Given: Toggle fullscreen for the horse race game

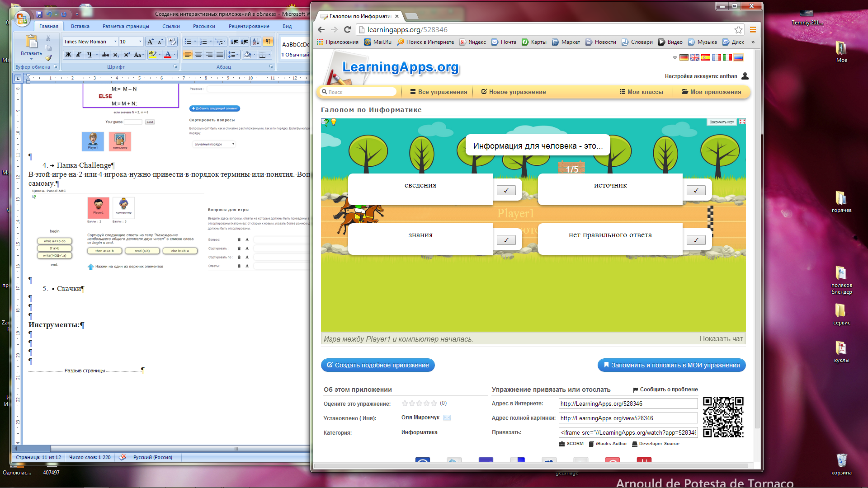Looking at the screenshot, I should coord(742,122).
